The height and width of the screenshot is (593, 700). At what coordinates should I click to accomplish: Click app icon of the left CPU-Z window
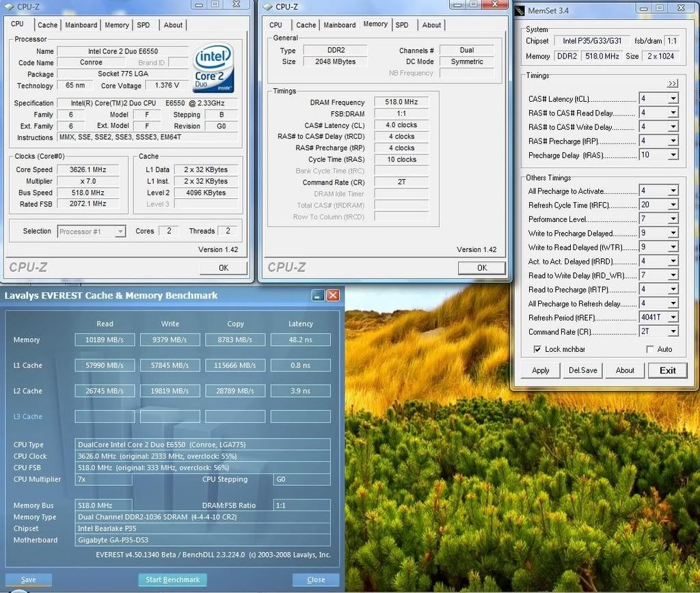tap(10, 7)
